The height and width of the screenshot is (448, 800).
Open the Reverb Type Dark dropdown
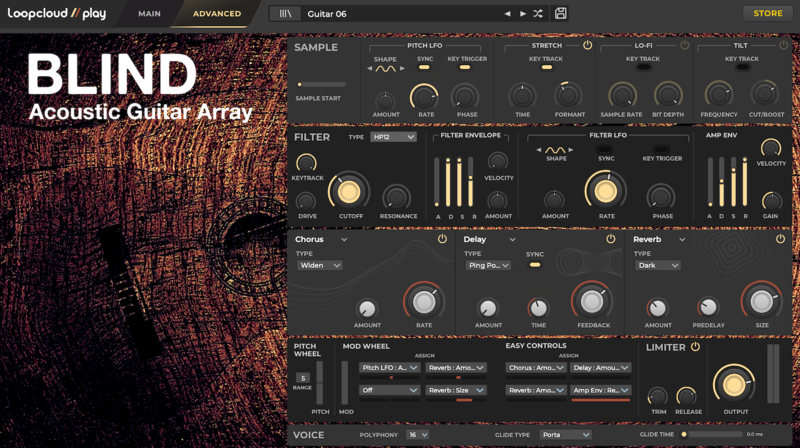(x=657, y=265)
